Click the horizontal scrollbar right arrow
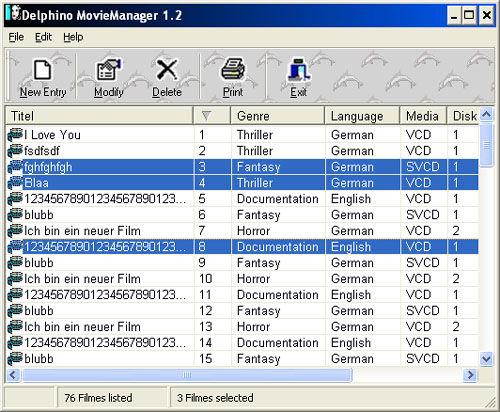Viewport: 500px width, 412px height. tap(470, 375)
